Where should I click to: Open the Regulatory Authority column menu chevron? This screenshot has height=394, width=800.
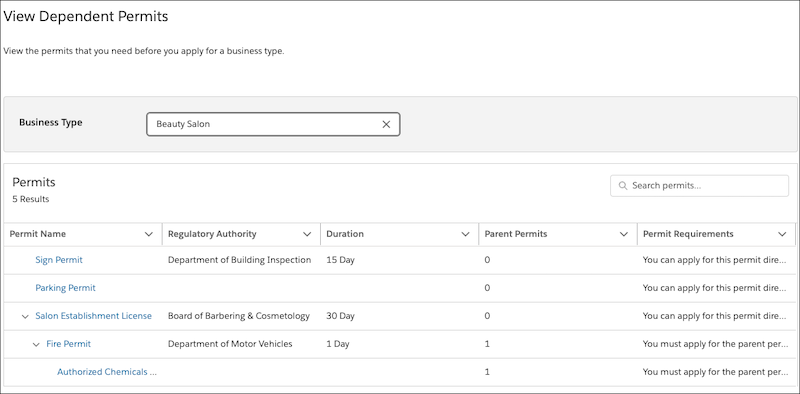pyautogui.click(x=307, y=234)
